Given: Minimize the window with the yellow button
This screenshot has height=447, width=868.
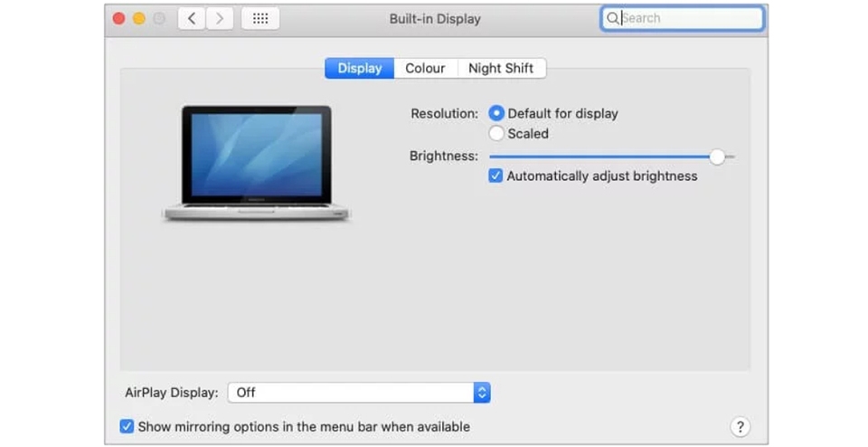Looking at the screenshot, I should point(139,19).
